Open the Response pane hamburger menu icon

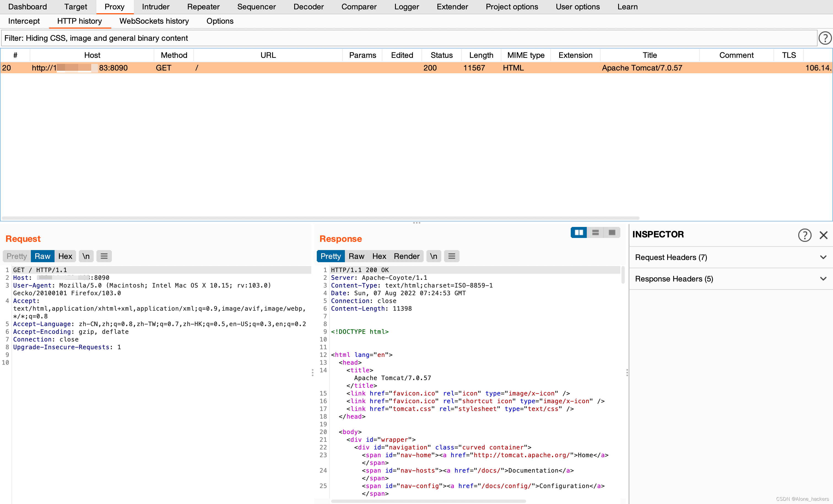pos(451,256)
